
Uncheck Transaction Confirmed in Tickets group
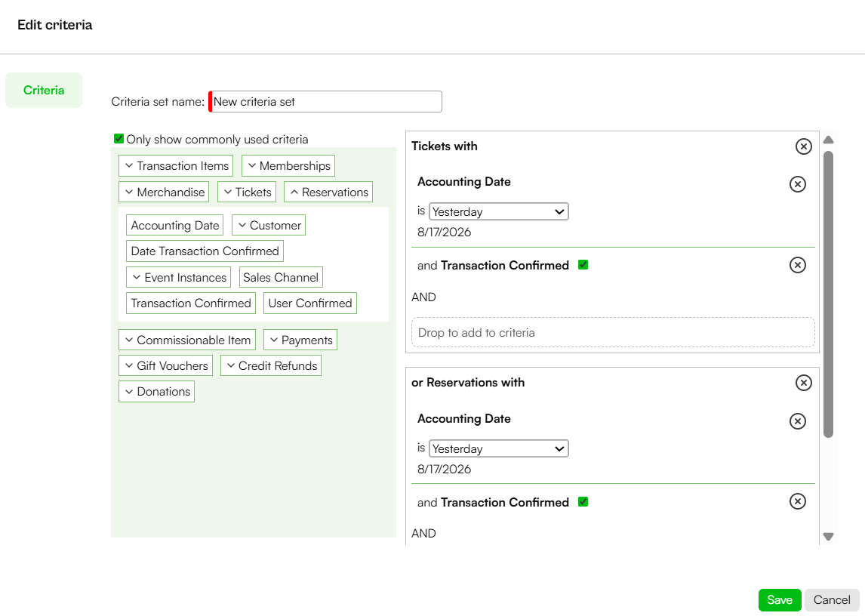click(x=583, y=265)
